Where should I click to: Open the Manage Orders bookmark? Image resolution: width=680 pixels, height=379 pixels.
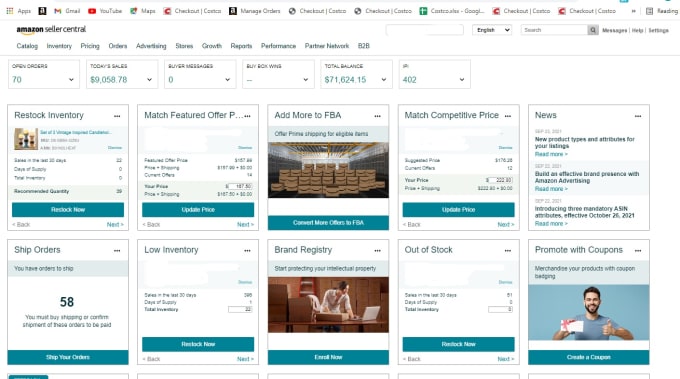click(x=255, y=11)
